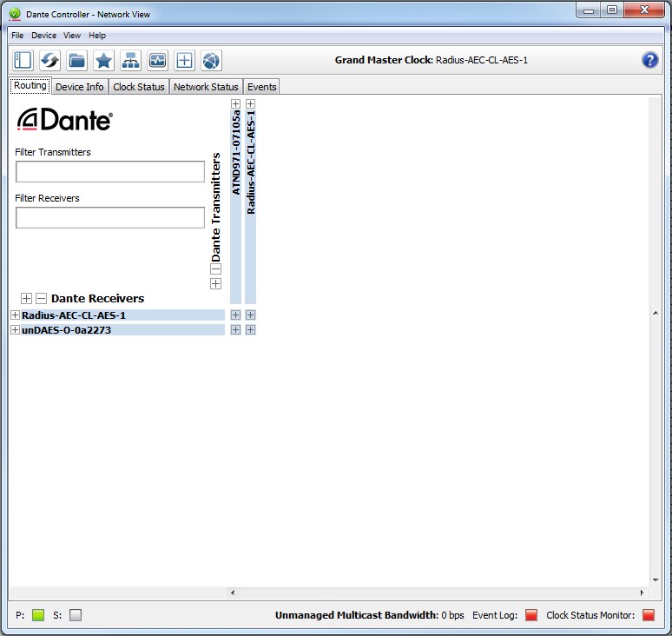Click the Filter Transmitters text field
The image size is (672, 636).
110,171
